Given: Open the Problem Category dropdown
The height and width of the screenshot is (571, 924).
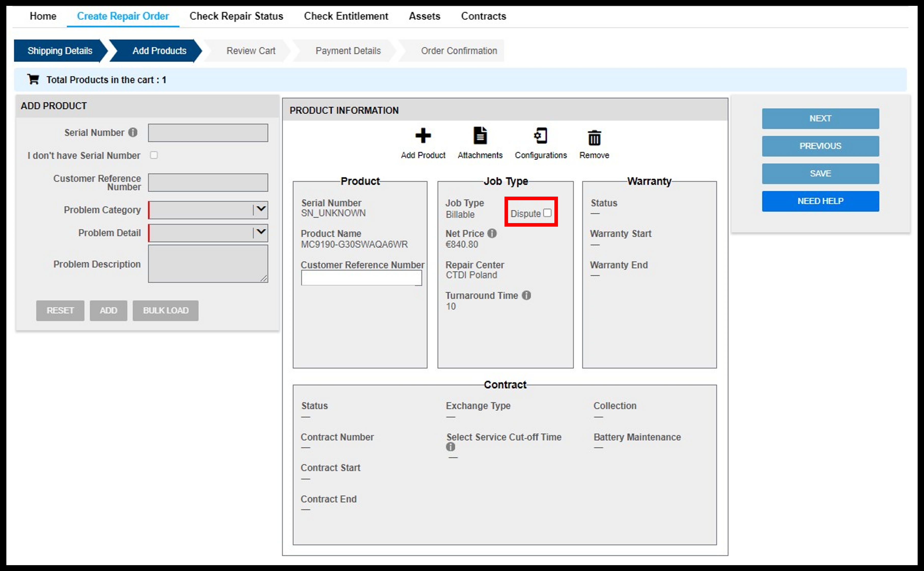Looking at the screenshot, I should [x=208, y=210].
